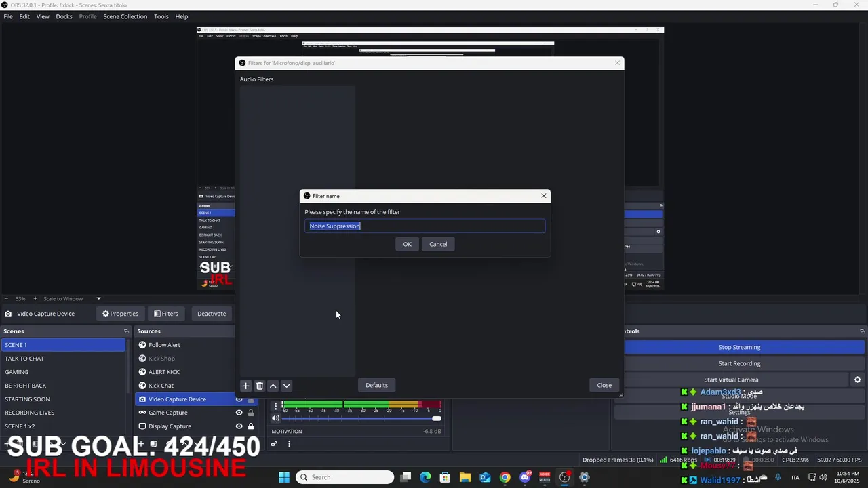The image size is (868, 488).
Task: Cancel the Filter name dialog
Action: coord(438,244)
